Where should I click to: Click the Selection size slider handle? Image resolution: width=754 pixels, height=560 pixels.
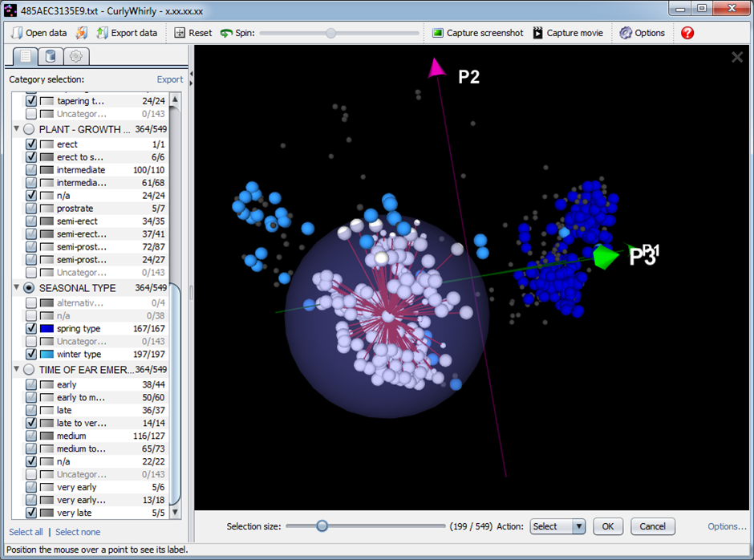(322, 526)
